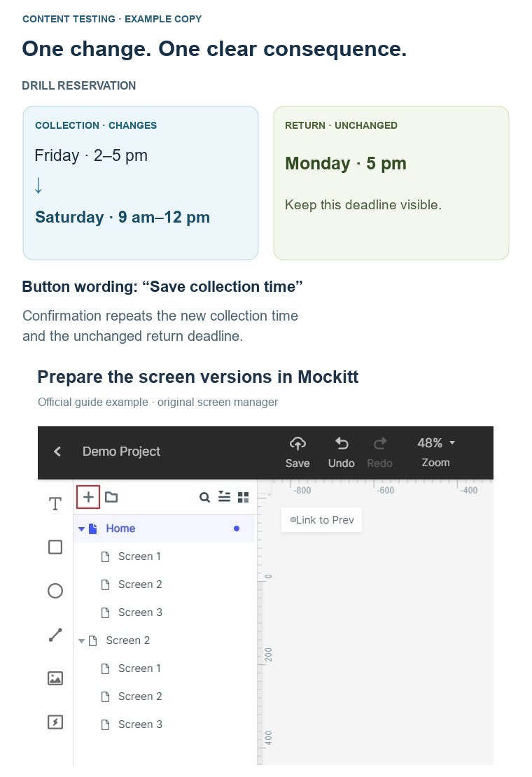This screenshot has height=777, width=532.
Task: Click the Demo Project title
Action: coord(121,451)
